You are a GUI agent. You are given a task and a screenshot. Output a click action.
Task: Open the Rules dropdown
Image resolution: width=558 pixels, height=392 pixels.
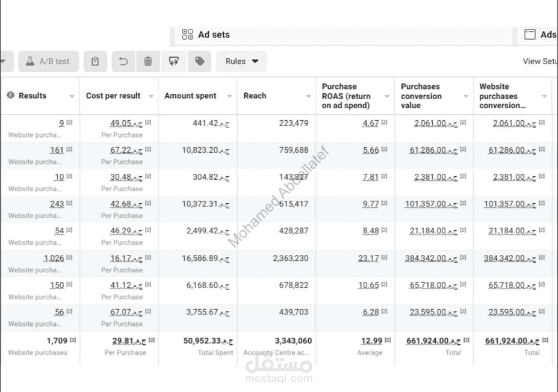[x=241, y=61]
